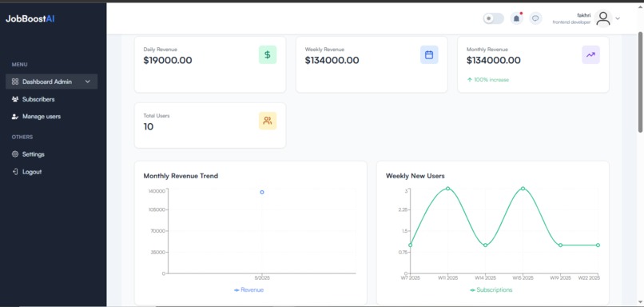
Task: Click the frontend developer role text
Action: point(572,22)
